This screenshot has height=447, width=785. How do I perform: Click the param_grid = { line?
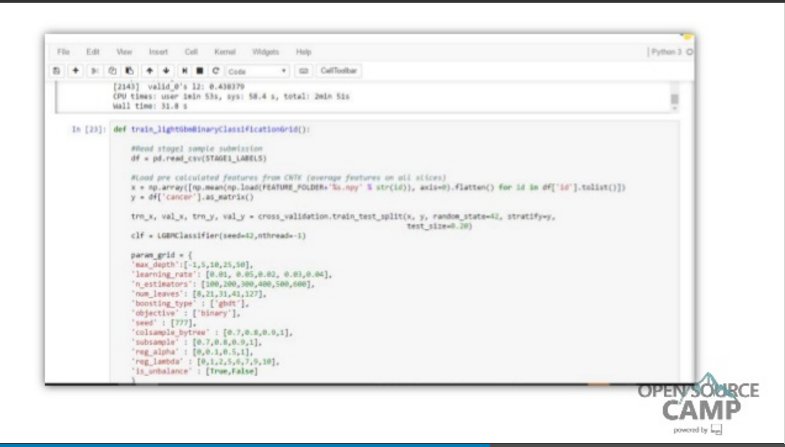click(161, 255)
